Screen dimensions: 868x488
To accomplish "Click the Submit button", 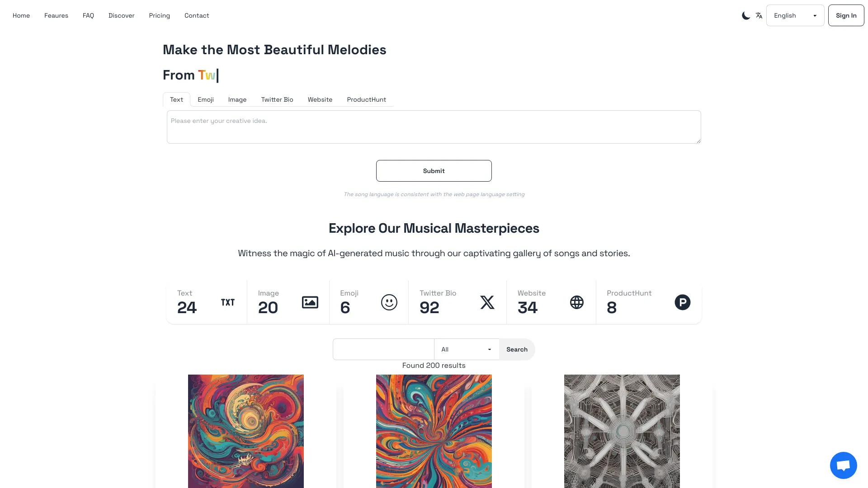I will (x=434, y=170).
